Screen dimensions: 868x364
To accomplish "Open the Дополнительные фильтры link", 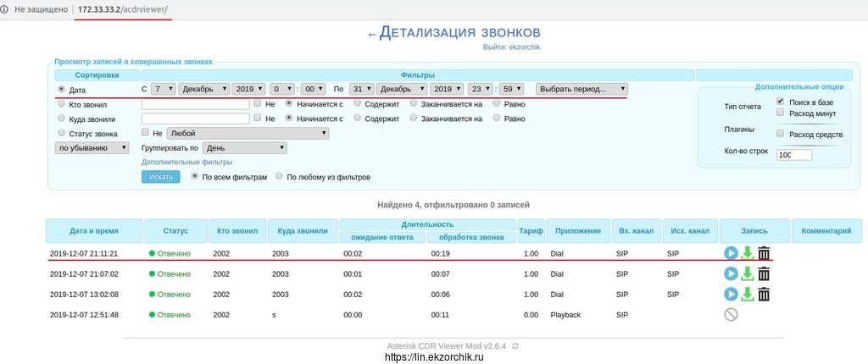I will coord(186,162).
